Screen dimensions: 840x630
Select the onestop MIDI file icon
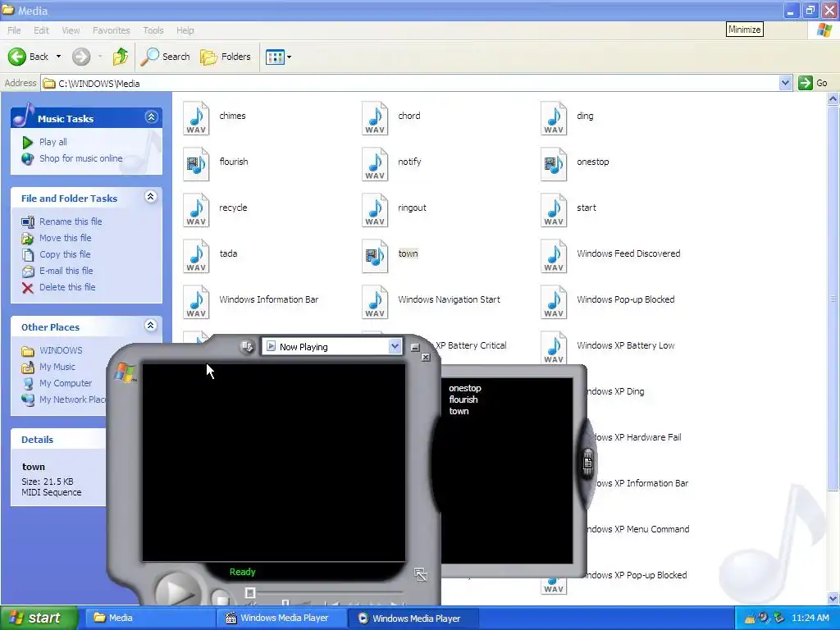pyautogui.click(x=554, y=164)
